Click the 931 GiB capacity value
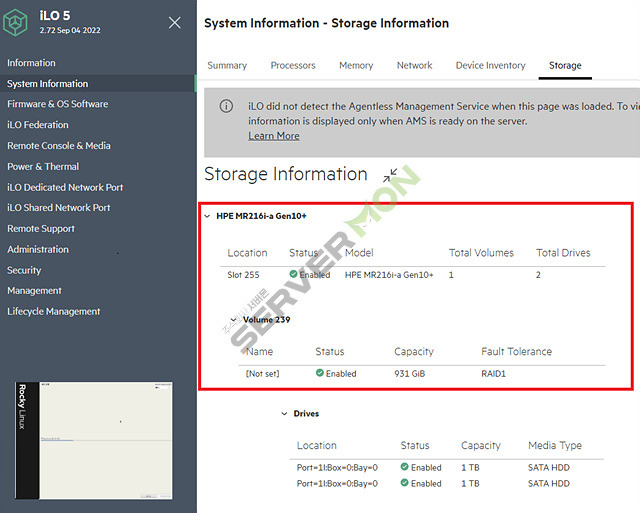Viewport: 640px width, 513px height. coord(409,373)
